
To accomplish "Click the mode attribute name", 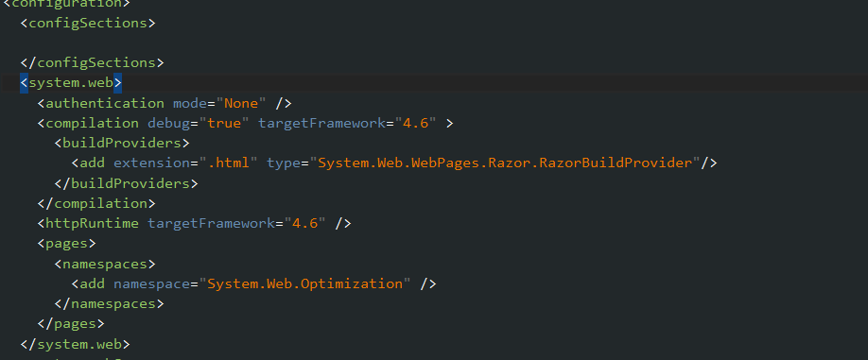I will pyautogui.click(x=190, y=103).
